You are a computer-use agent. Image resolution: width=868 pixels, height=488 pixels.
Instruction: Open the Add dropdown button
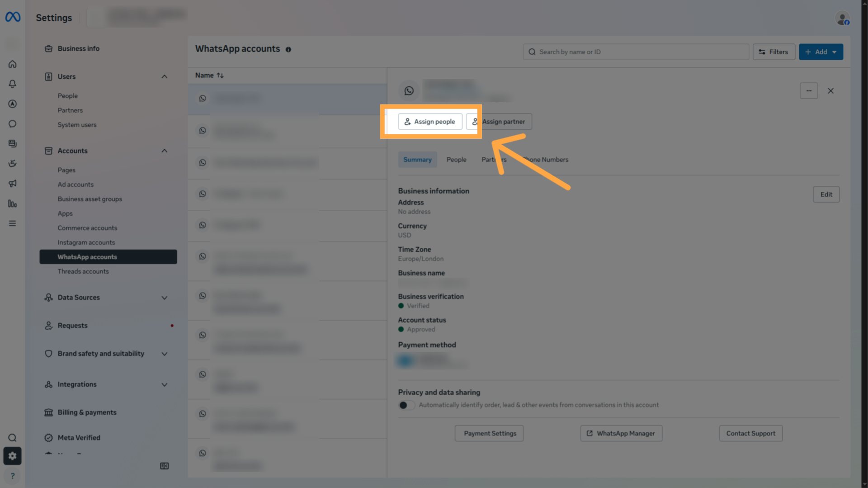[x=821, y=52]
